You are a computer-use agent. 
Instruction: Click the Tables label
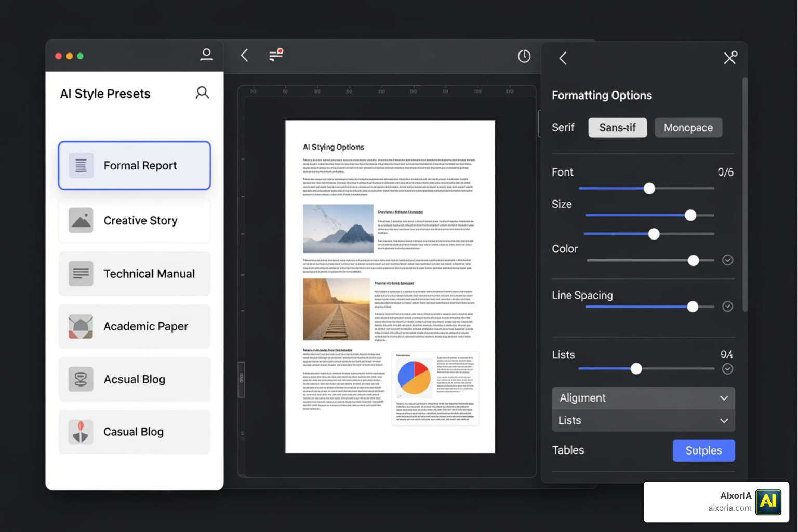tap(568, 450)
